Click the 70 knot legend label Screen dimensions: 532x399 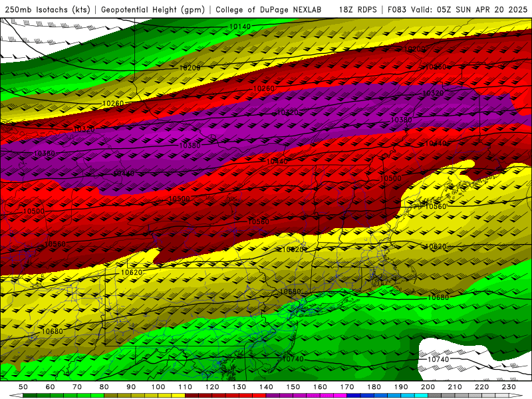click(x=77, y=387)
